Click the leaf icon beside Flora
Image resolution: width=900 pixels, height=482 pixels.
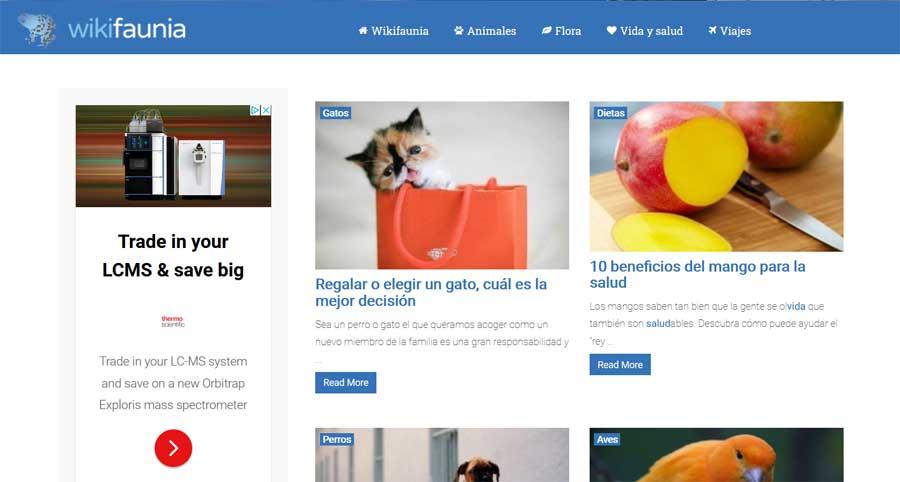[x=546, y=30]
